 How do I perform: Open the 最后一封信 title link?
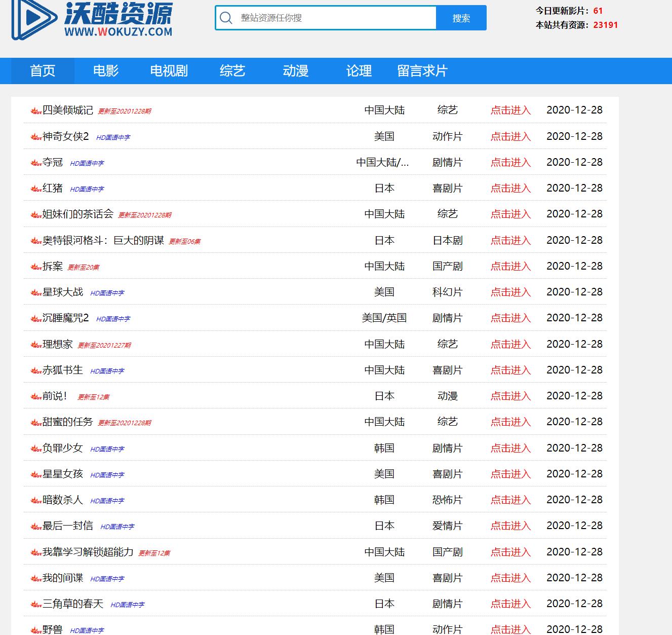coord(68,526)
